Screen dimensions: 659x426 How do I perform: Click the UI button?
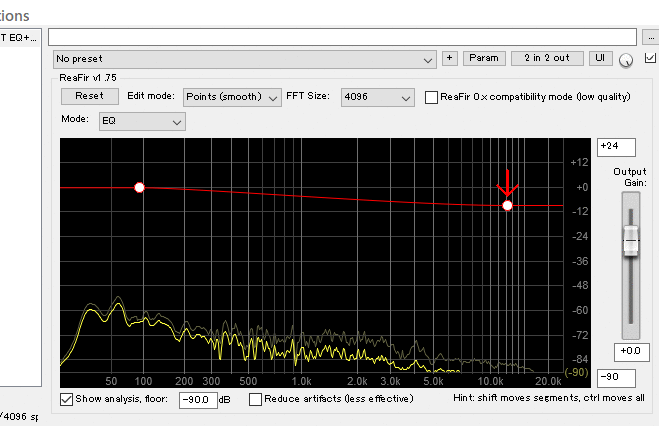click(x=600, y=59)
